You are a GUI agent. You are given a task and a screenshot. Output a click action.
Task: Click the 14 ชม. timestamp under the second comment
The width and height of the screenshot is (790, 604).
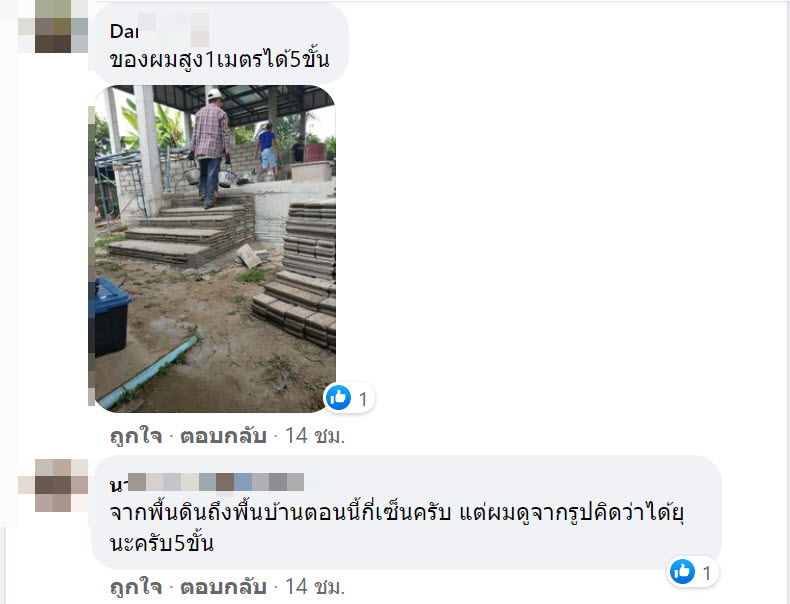coord(315,587)
